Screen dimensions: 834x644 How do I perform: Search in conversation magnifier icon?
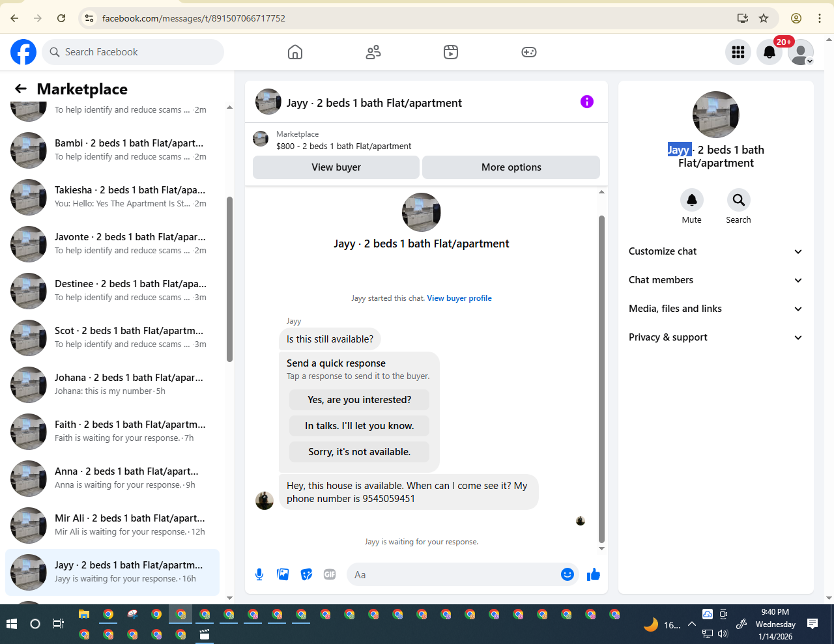tap(738, 200)
